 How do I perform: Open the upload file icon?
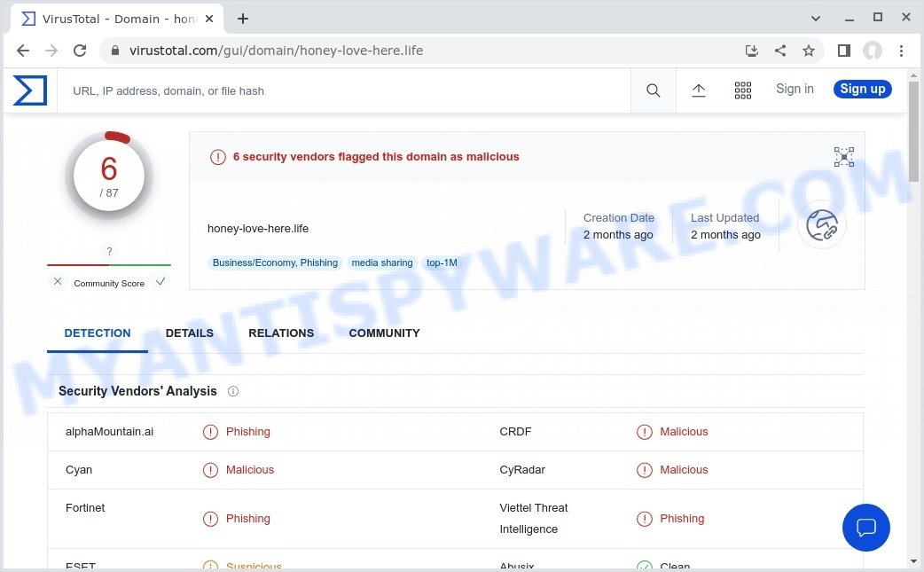(698, 90)
